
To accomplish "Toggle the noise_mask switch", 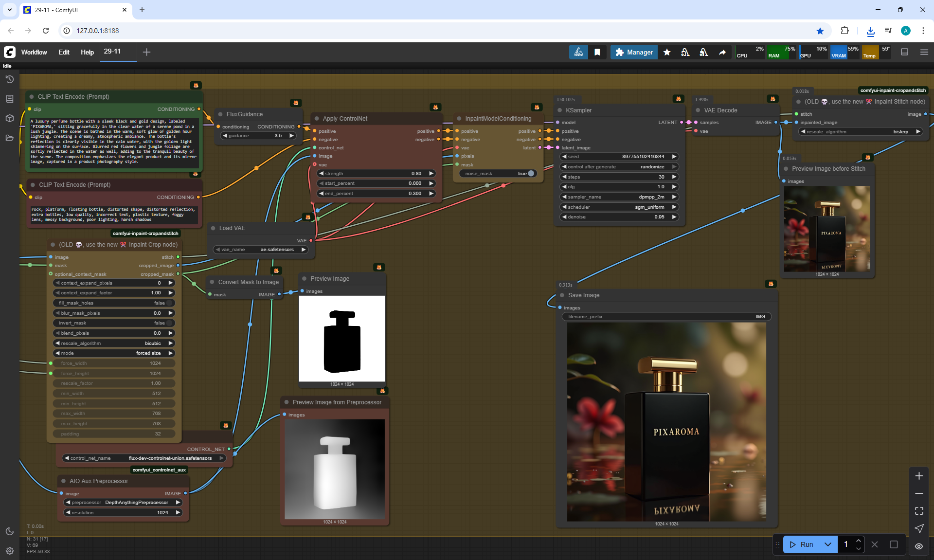I will click(530, 173).
